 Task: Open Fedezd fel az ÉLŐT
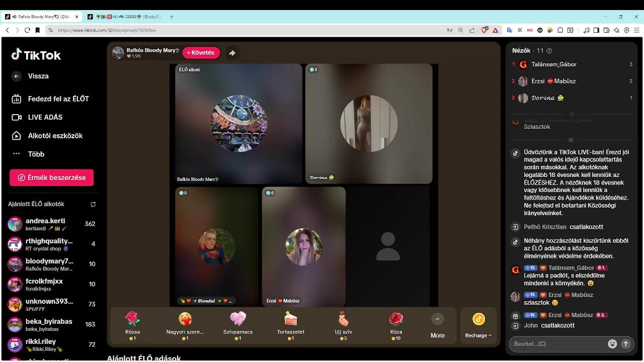50,99
